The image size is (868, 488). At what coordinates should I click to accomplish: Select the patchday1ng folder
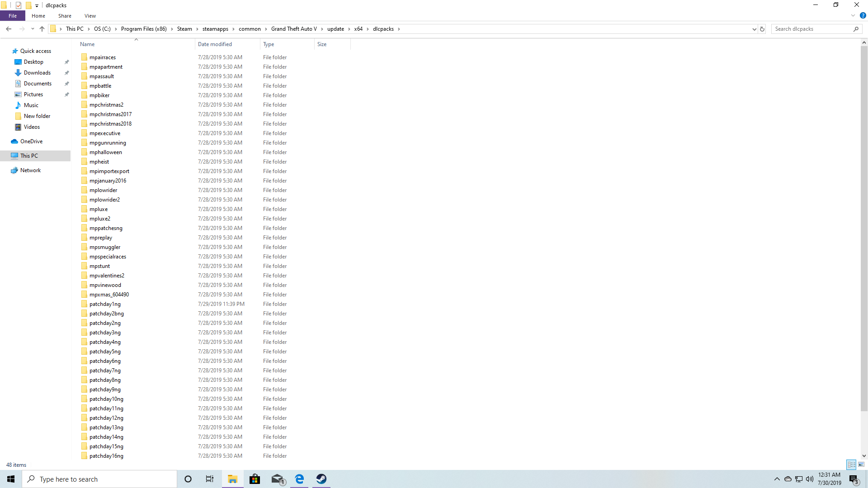point(105,304)
